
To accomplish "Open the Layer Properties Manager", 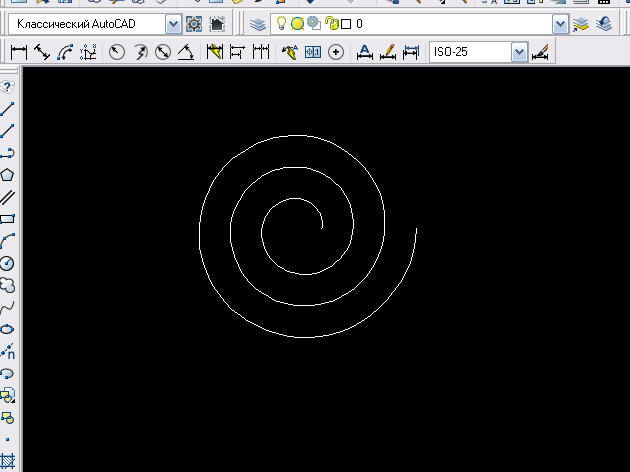I will pyautogui.click(x=257, y=23).
